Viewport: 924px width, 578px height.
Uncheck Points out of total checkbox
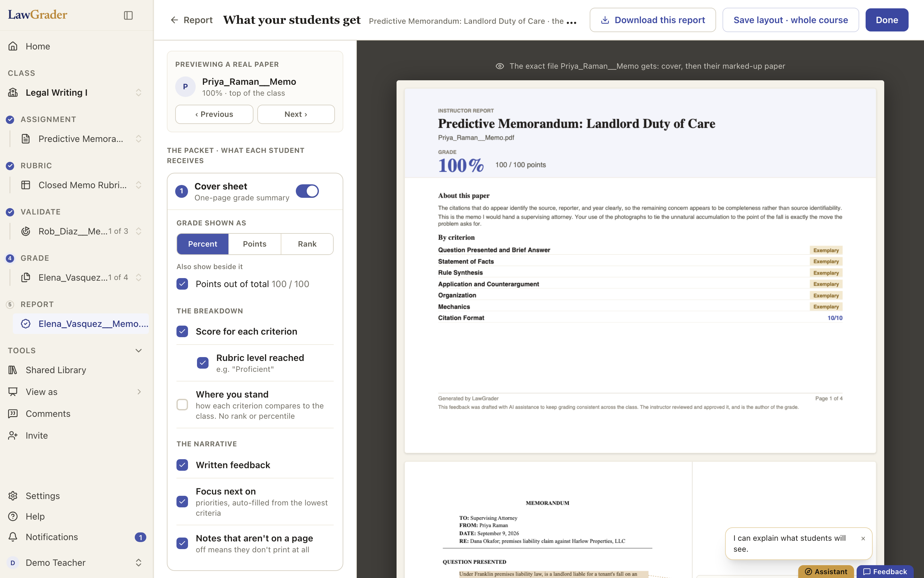point(182,284)
